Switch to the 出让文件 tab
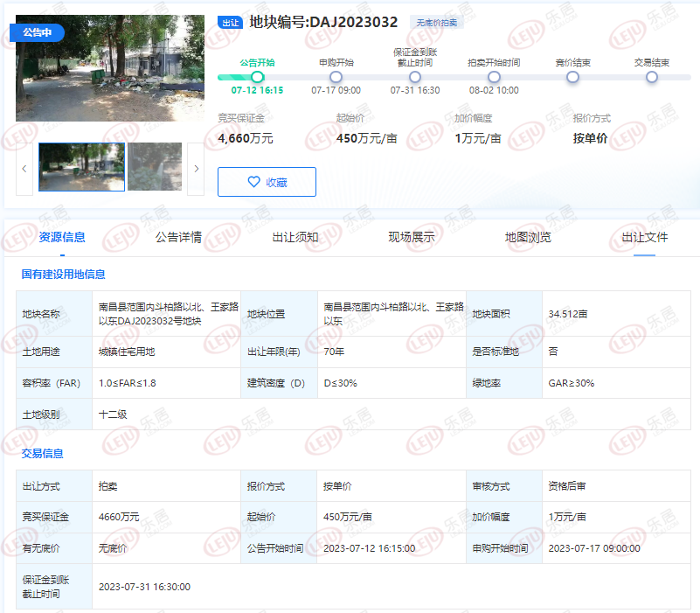 (x=645, y=237)
